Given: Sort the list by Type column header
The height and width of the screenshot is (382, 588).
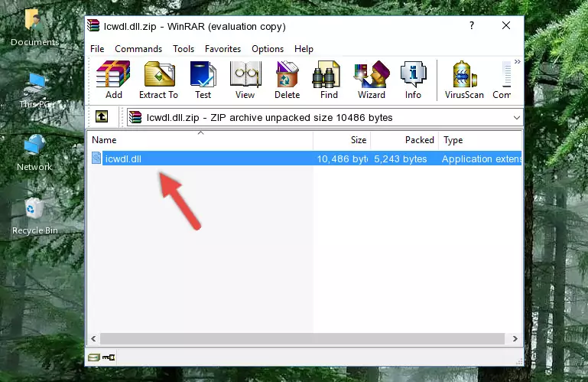Looking at the screenshot, I should [x=480, y=140].
